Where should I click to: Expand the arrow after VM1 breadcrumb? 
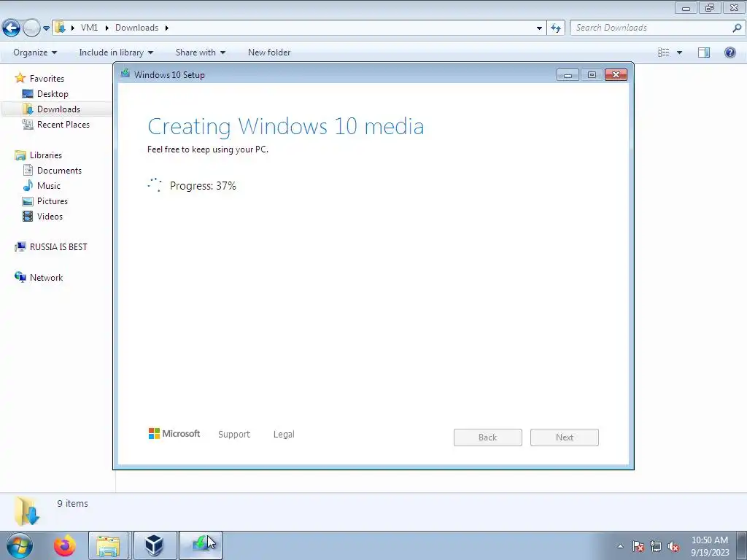(x=107, y=28)
